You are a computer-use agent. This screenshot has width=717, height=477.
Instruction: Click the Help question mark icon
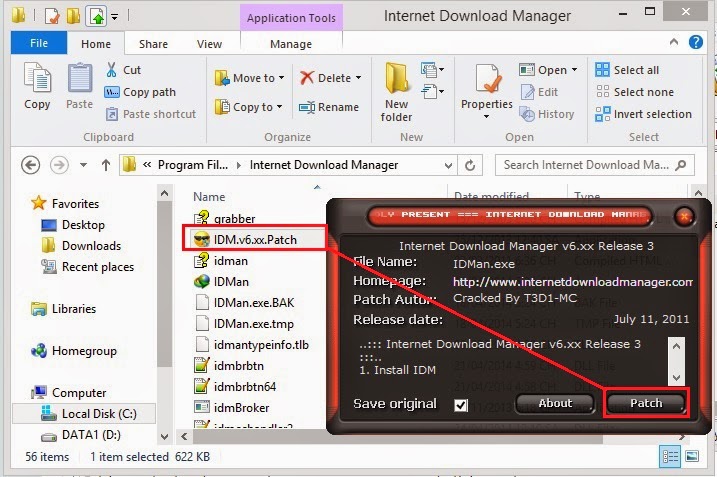(696, 43)
